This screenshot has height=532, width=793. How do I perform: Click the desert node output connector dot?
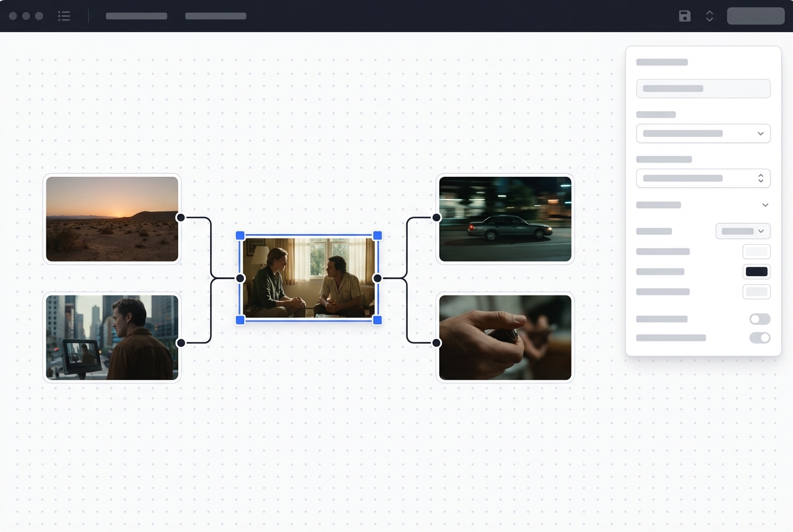[181, 218]
